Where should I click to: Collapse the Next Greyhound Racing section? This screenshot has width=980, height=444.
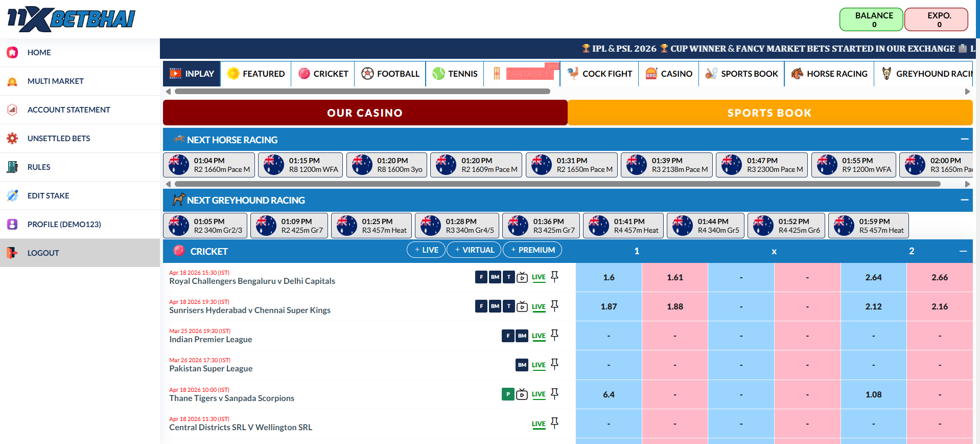pos(964,200)
